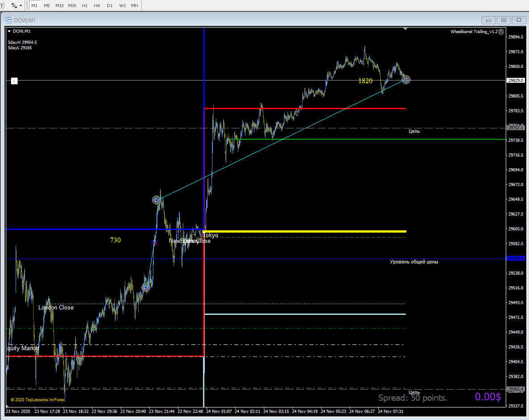
Task: Minimize the DOW,M1 chart window
Action: click(x=488, y=20)
